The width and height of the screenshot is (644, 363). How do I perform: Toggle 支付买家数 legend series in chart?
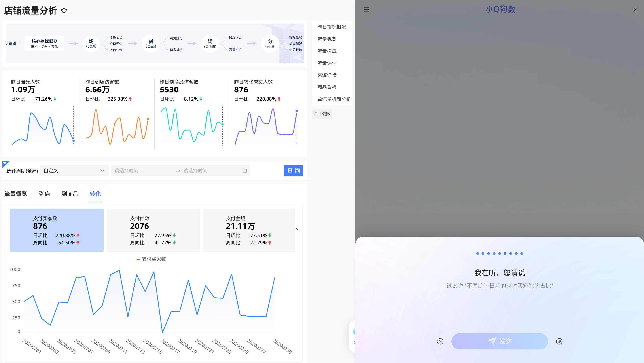tap(151, 259)
